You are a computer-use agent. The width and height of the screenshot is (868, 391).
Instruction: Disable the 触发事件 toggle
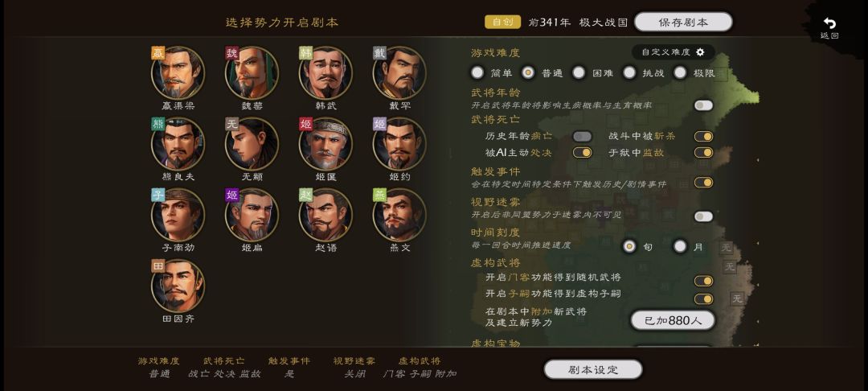pyautogui.click(x=703, y=182)
